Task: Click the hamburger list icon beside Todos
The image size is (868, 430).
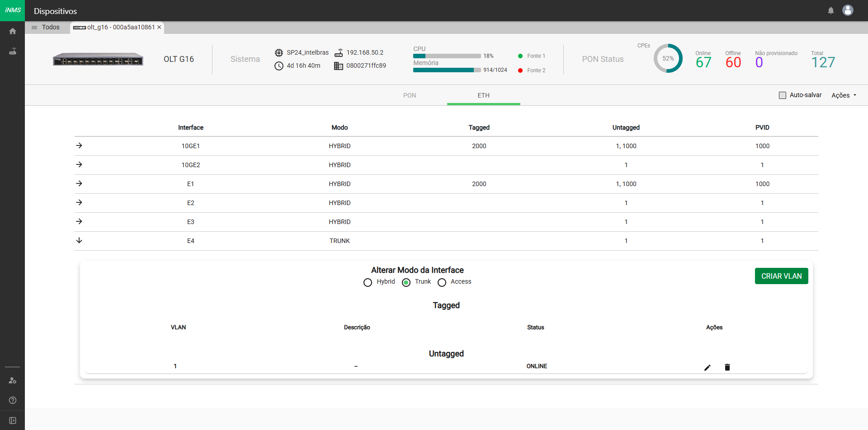Action: [34, 28]
